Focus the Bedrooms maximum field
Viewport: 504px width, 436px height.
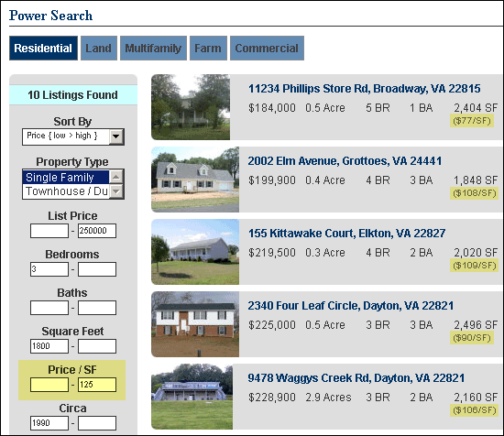pyautogui.click(x=97, y=269)
